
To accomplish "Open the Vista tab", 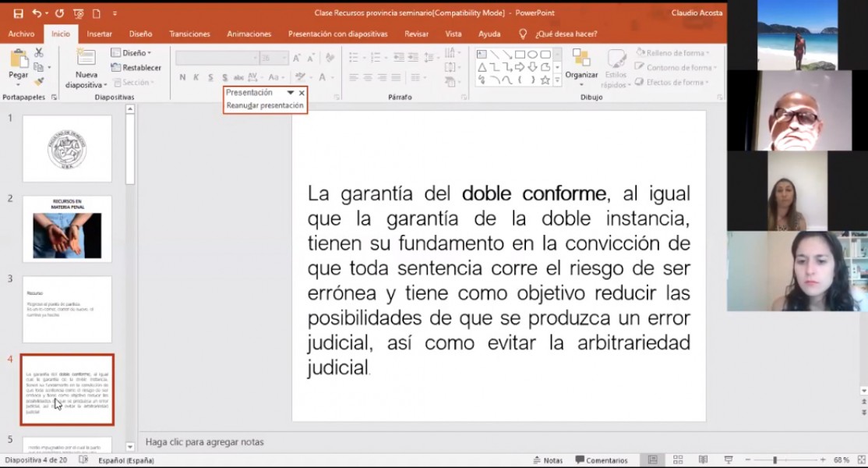I will tap(453, 34).
